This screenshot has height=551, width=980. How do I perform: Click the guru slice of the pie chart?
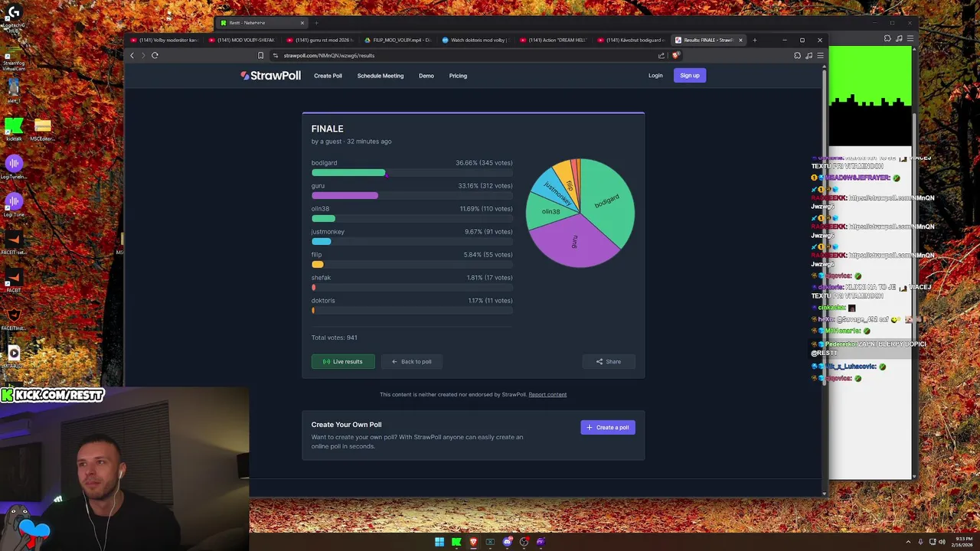(x=576, y=241)
